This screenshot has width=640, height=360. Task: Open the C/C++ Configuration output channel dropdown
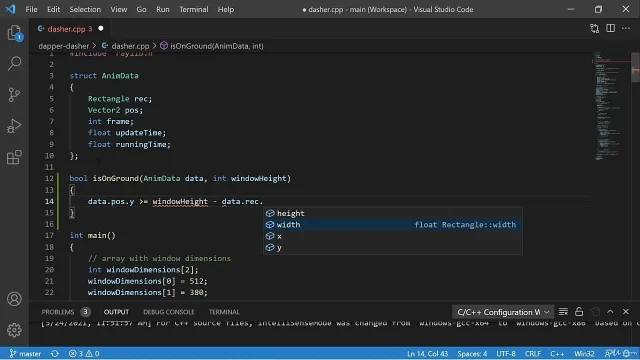coord(503,312)
